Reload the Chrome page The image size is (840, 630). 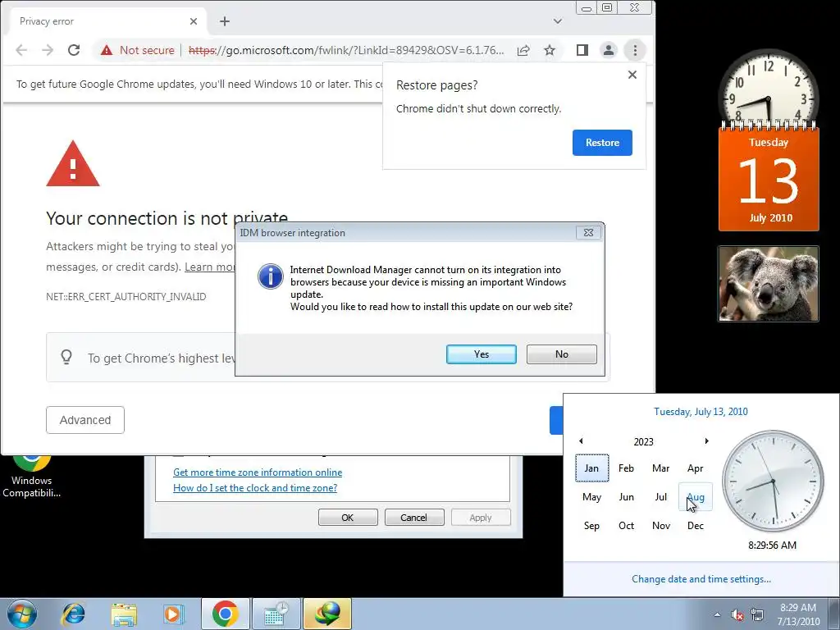tap(74, 50)
